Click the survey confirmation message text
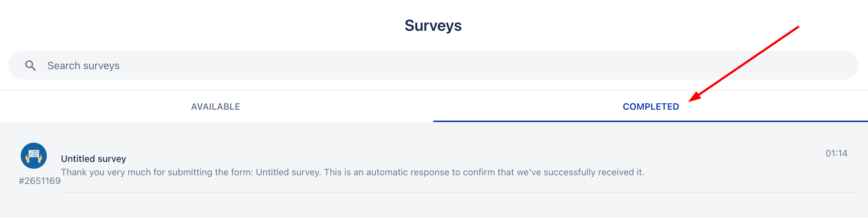The width and height of the screenshot is (868, 218). pos(352,172)
